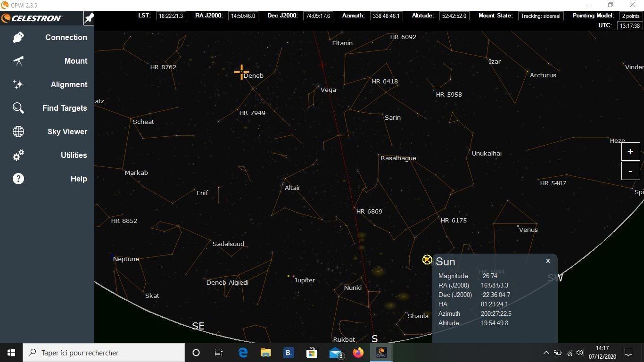644x362 pixels.
Task: Open the Connection panel plug icon
Action: (x=18, y=37)
